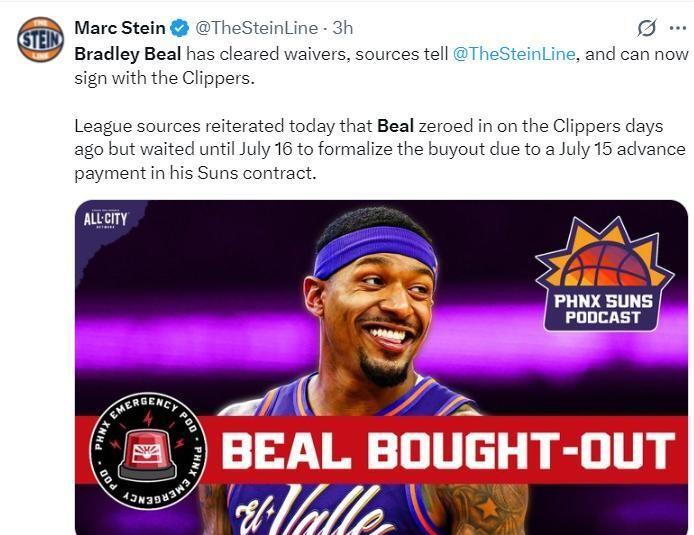Open Marc Stein's profile avatar

click(x=40, y=39)
